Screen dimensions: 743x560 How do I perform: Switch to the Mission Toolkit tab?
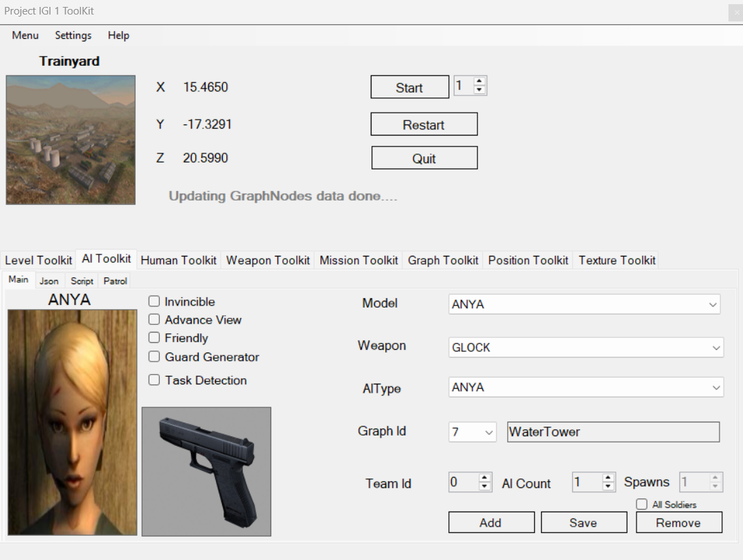click(359, 261)
